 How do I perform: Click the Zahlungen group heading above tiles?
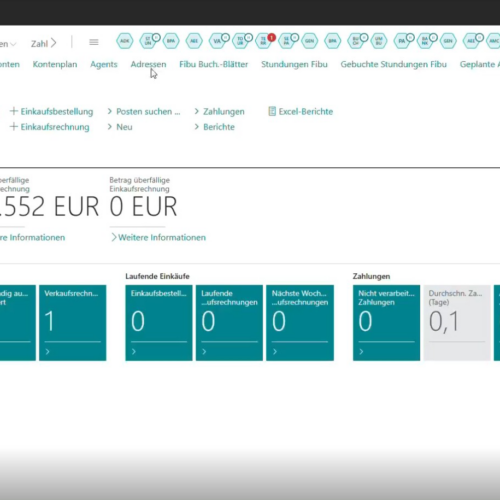pyautogui.click(x=371, y=276)
